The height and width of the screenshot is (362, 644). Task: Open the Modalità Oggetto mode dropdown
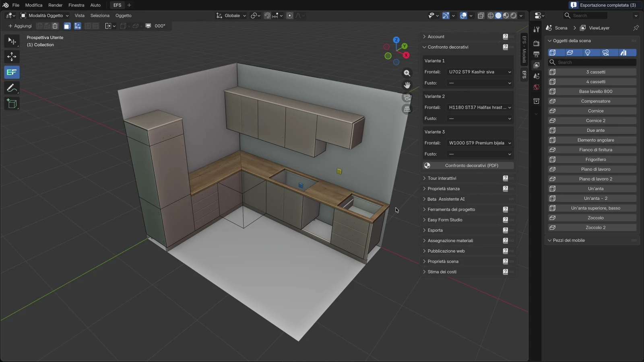pyautogui.click(x=45, y=16)
